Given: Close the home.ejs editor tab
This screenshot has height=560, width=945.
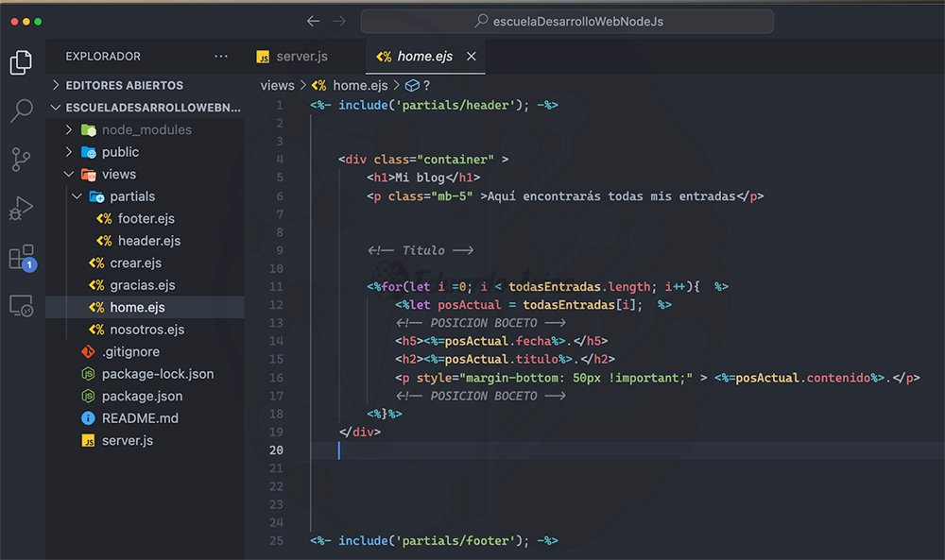Looking at the screenshot, I should pyautogui.click(x=472, y=56).
